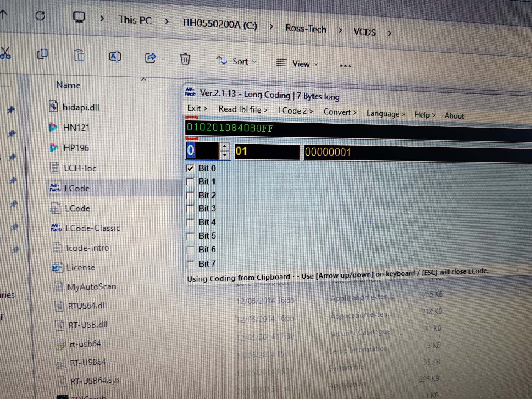532x399 pixels.
Task: Check the Bit 1 checkbox
Action: pyautogui.click(x=190, y=181)
